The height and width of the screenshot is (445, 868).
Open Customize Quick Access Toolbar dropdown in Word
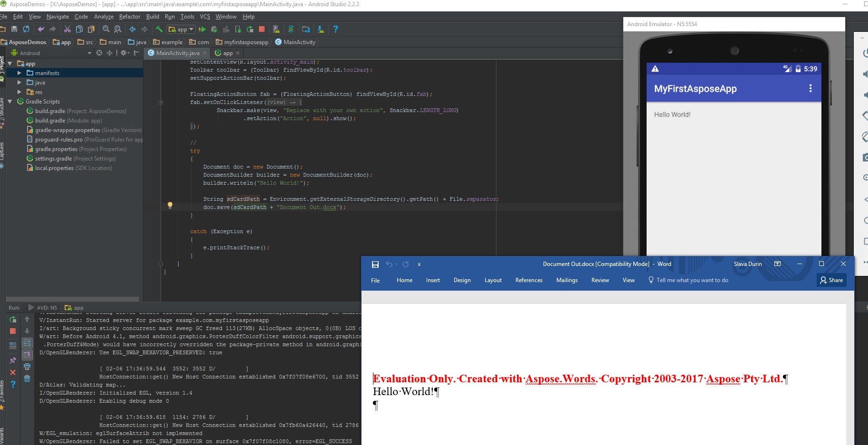pos(419,264)
